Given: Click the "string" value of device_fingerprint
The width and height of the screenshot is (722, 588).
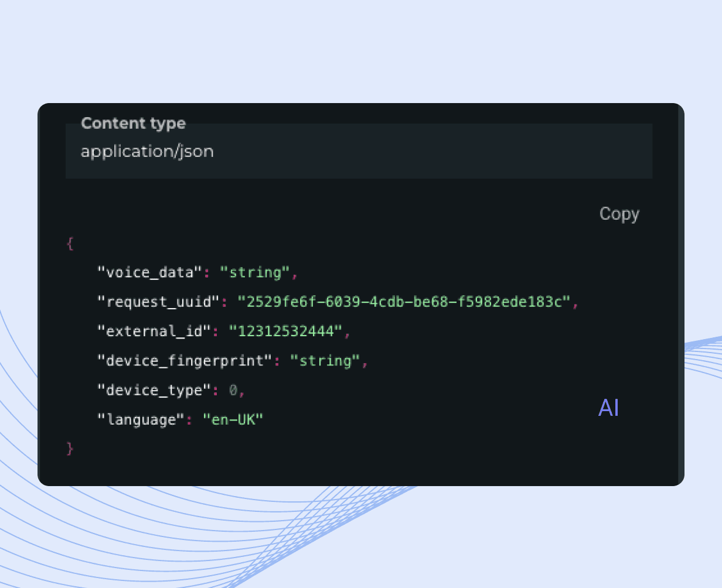Looking at the screenshot, I should click(x=325, y=361).
